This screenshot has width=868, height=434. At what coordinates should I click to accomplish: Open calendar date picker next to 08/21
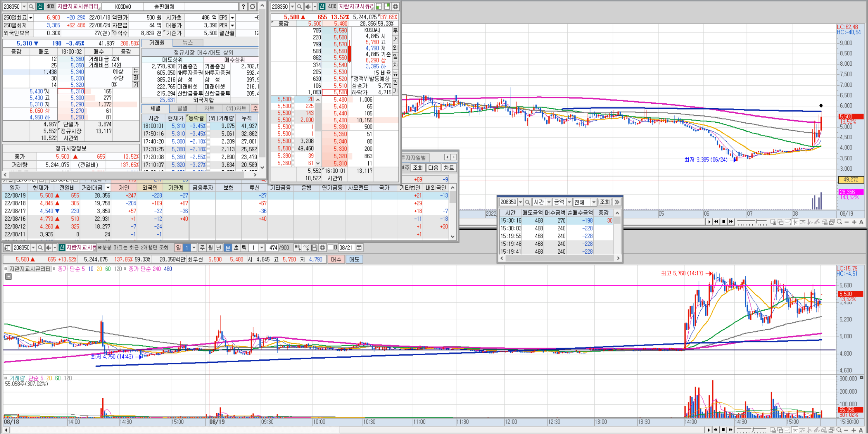tap(359, 247)
